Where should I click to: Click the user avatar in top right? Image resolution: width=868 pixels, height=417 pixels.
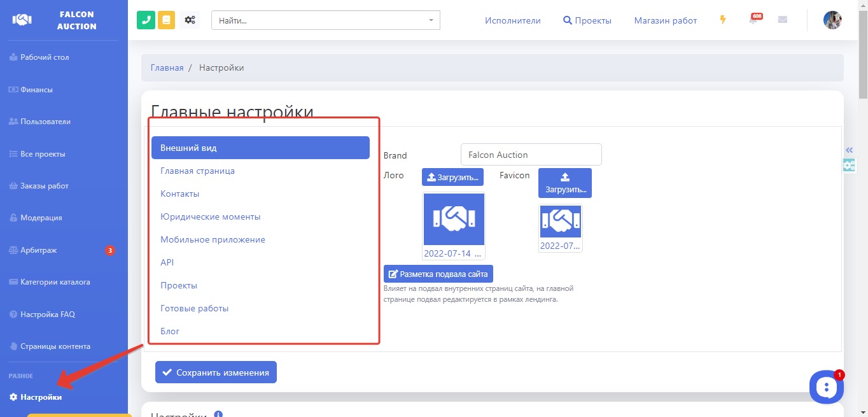click(832, 20)
